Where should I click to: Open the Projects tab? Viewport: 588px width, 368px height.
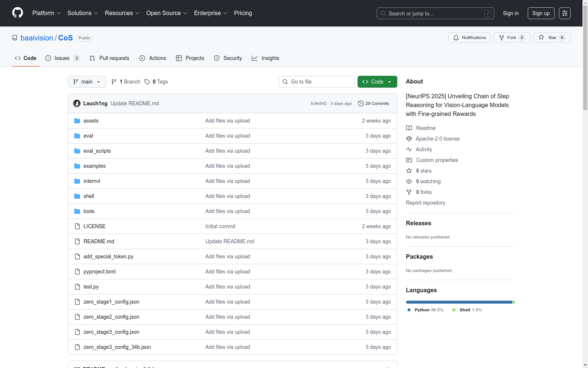[x=190, y=58]
